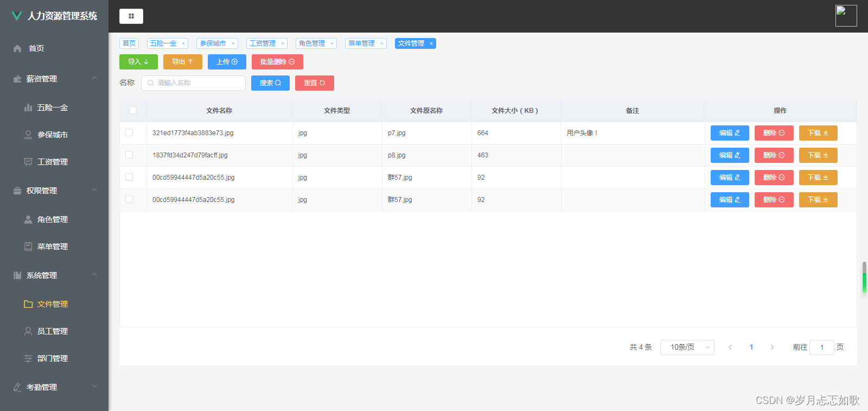Open the 10条/页 page size dropdown
Image resolution: width=868 pixels, height=411 pixels.
[x=687, y=347]
